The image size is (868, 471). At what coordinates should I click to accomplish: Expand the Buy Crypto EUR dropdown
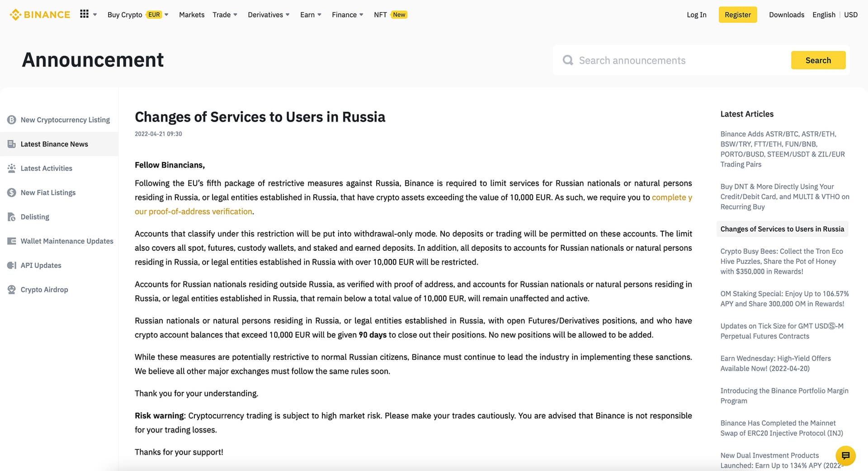pyautogui.click(x=137, y=15)
